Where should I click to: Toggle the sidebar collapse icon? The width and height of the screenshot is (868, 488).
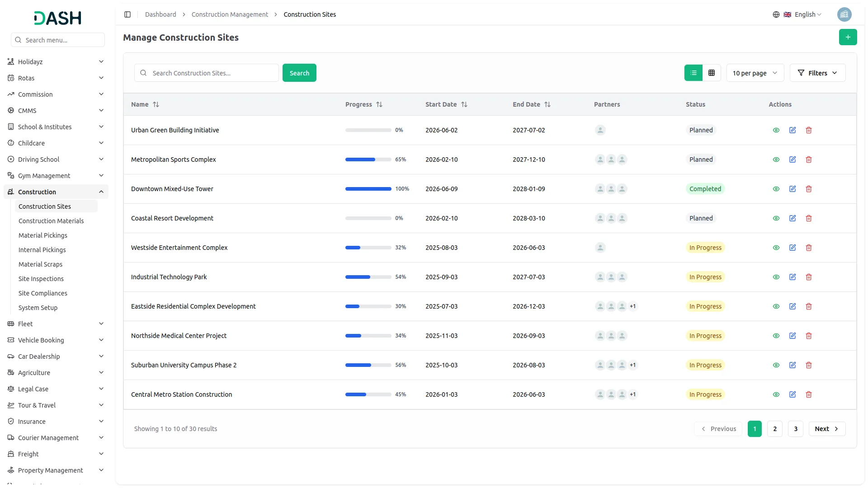click(x=127, y=14)
